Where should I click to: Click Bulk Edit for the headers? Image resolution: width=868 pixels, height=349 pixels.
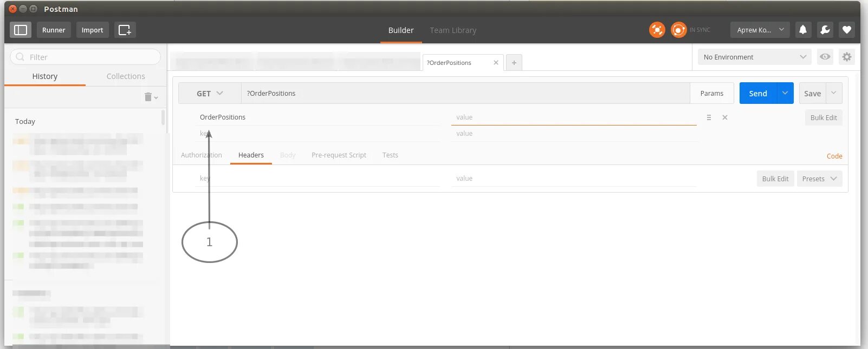pos(775,179)
